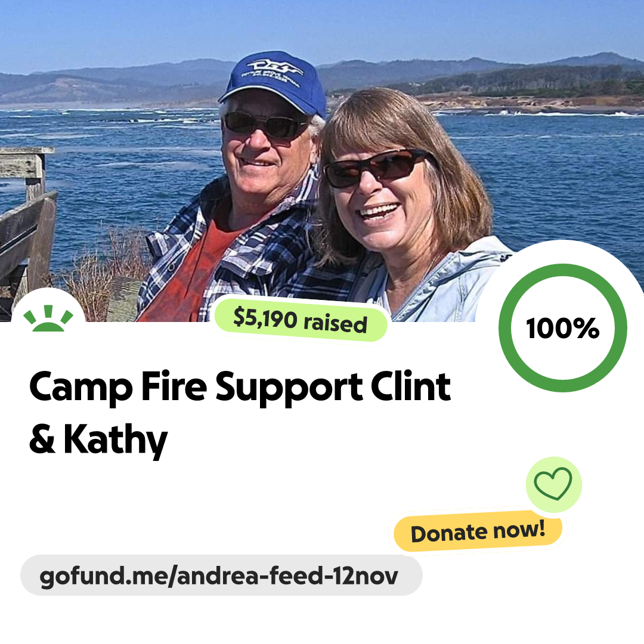The width and height of the screenshot is (644, 644).
Task: Click the 100% progress ring
Action: 563,328
